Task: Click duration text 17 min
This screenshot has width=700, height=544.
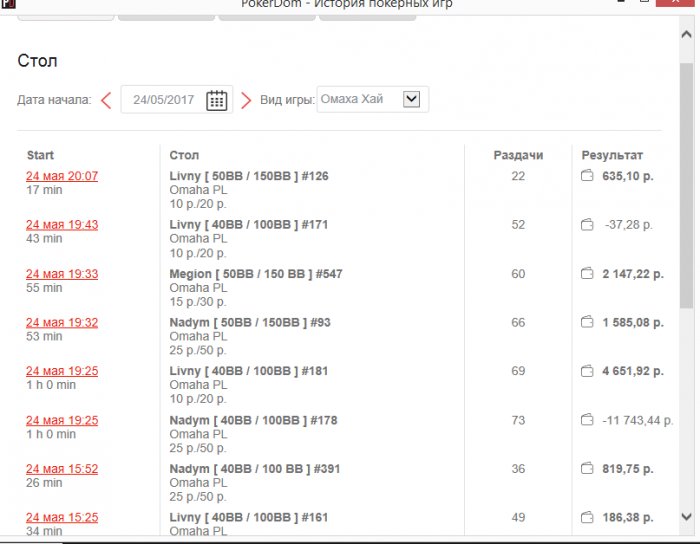Action: pos(44,190)
